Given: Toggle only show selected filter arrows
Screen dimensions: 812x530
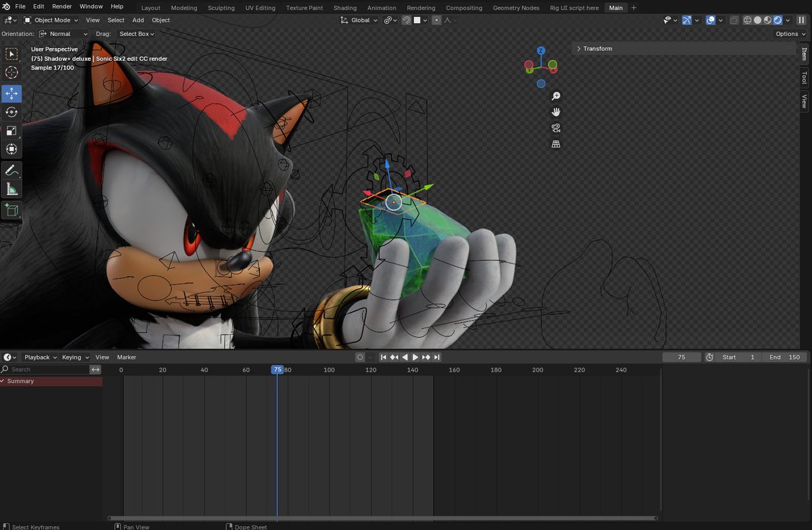Looking at the screenshot, I should [95, 370].
